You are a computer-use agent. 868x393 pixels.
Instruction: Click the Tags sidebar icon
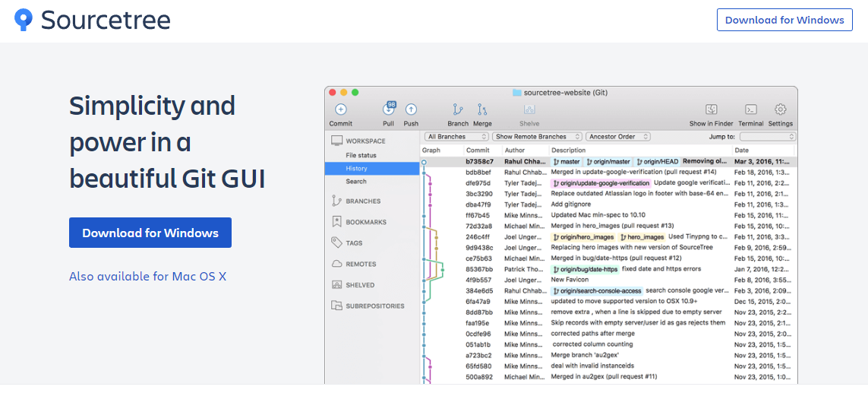[336, 242]
